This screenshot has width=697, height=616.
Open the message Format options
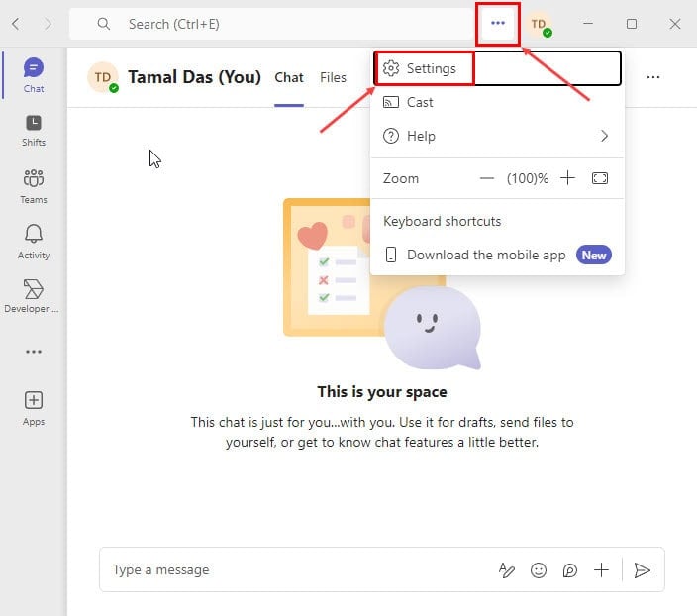coord(506,569)
